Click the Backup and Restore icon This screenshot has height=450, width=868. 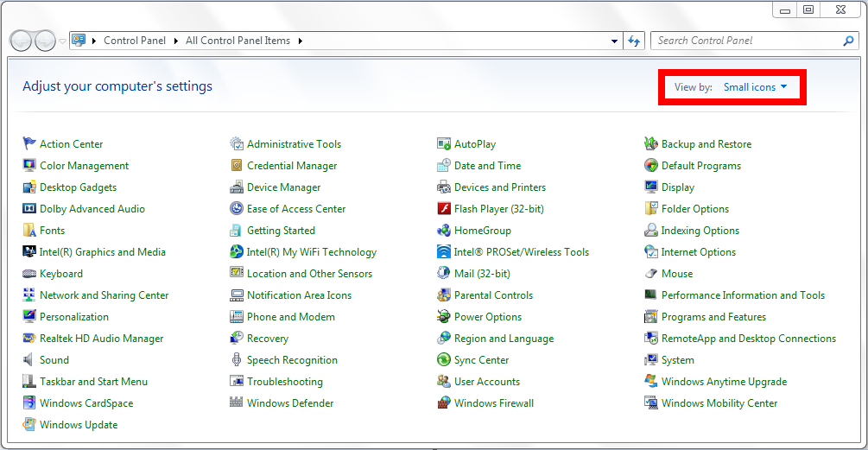tap(651, 144)
